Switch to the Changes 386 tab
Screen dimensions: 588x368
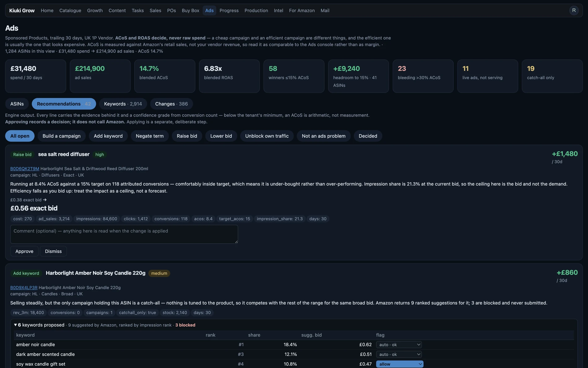click(x=171, y=104)
